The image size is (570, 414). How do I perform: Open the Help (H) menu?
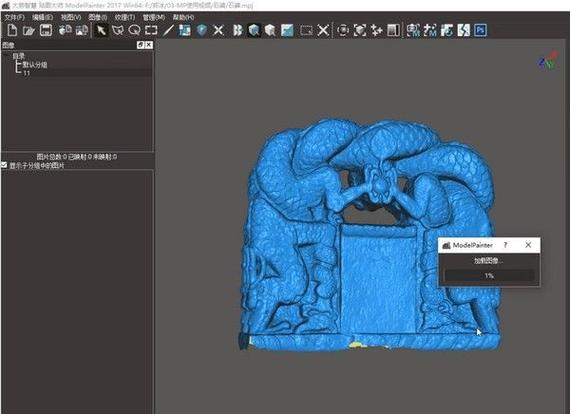tap(183, 17)
